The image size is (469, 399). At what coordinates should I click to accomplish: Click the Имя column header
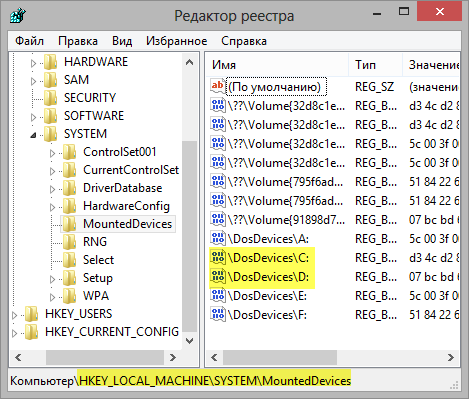click(278, 65)
